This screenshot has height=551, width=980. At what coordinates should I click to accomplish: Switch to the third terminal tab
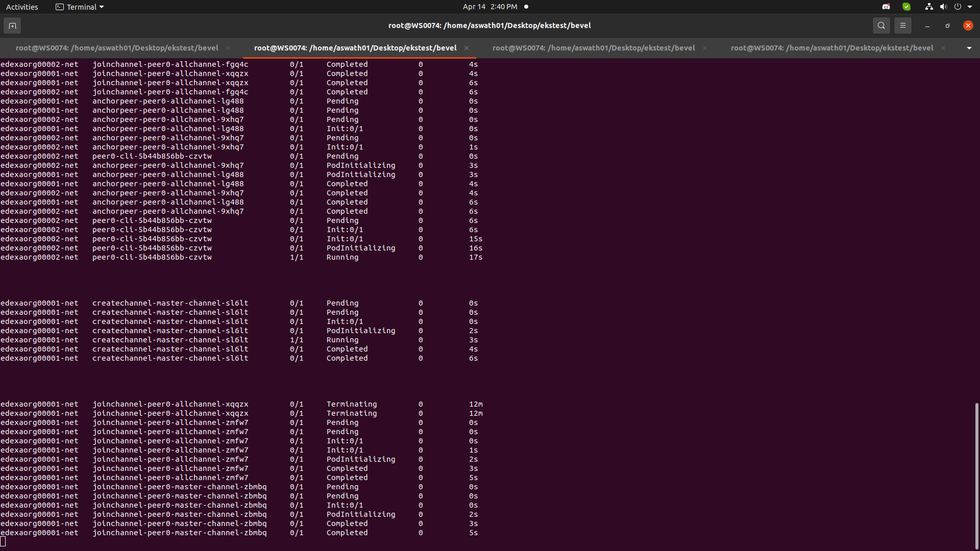click(x=594, y=48)
